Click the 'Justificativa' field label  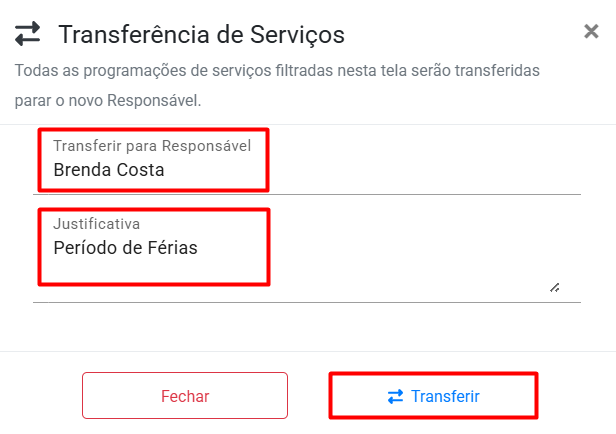96,224
